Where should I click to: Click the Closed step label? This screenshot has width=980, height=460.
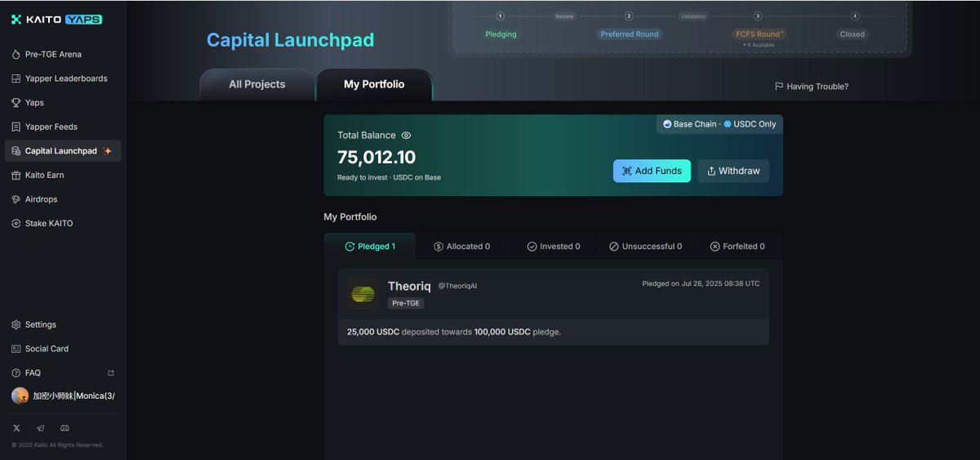point(853,34)
